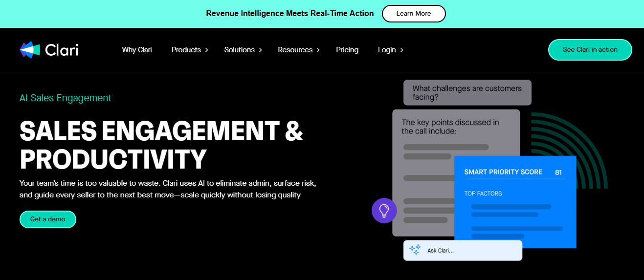
Task: Expand the Products chevron arrow
Action: coord(207,50)
